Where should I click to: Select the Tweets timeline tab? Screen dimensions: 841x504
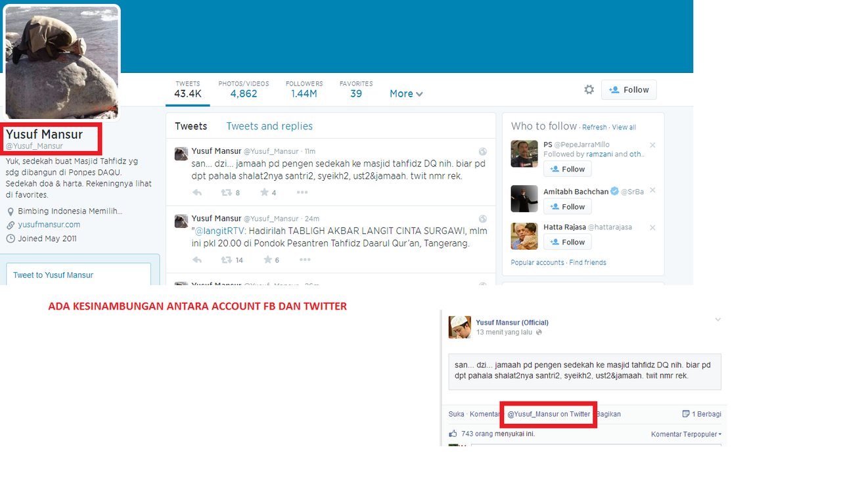coord(191,126)
